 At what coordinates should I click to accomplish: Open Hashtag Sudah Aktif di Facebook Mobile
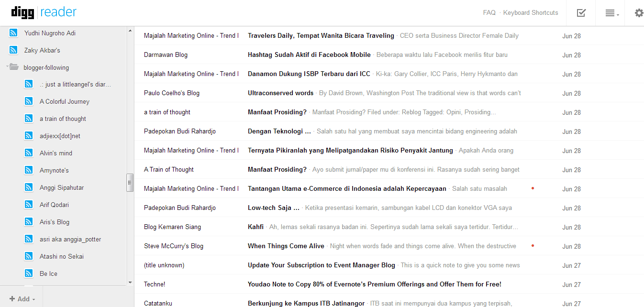click(309, 55)
